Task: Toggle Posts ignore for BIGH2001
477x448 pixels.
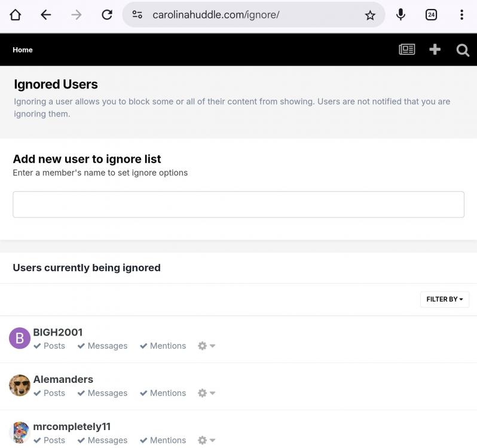Action: pos(50,346)
